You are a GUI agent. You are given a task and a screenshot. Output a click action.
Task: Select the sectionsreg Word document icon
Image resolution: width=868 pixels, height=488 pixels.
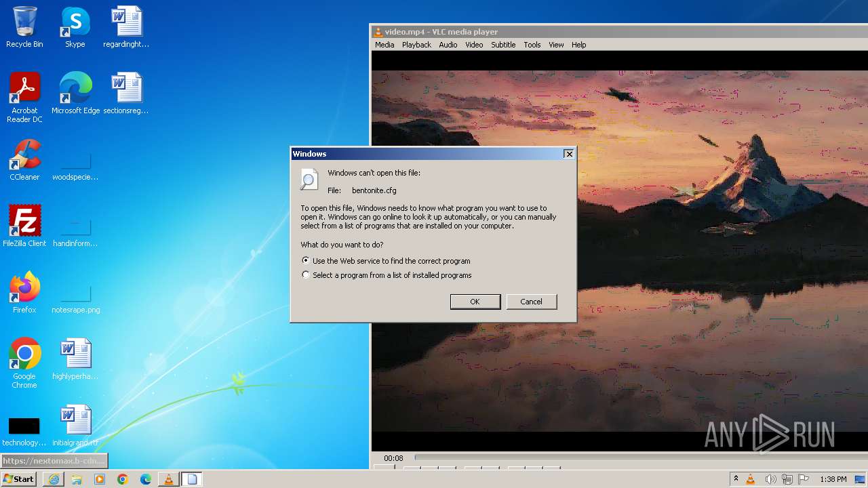(x=126, y=94)
